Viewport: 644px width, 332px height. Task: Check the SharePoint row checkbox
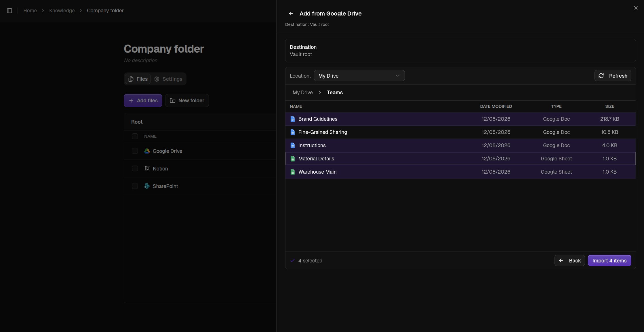click(x=135, y=186)
